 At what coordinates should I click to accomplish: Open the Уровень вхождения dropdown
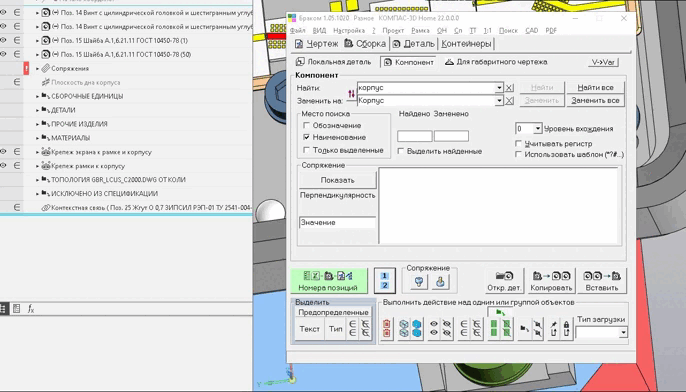[x=538, y=129]
